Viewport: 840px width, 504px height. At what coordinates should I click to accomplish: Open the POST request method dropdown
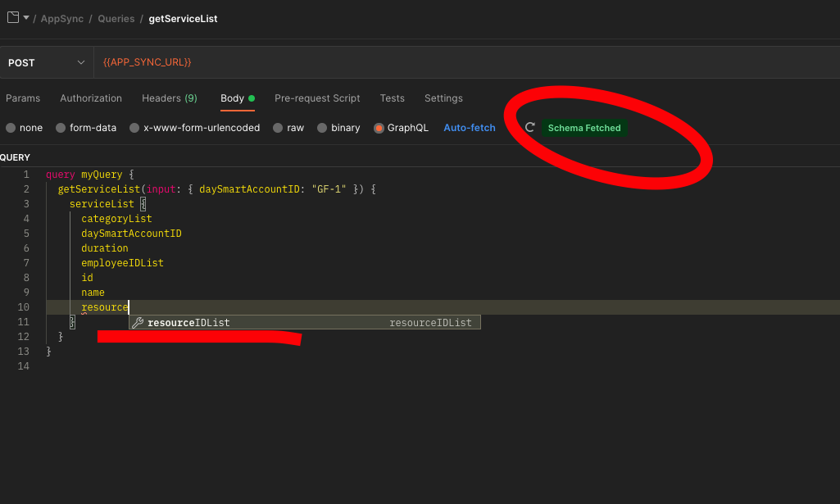click(x=47, y=61)
